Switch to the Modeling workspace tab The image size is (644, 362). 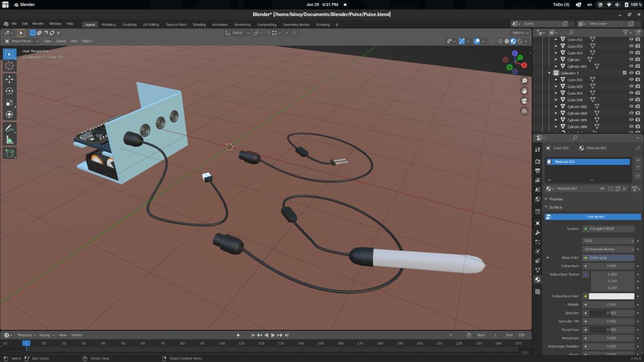(x=108, y=24)
